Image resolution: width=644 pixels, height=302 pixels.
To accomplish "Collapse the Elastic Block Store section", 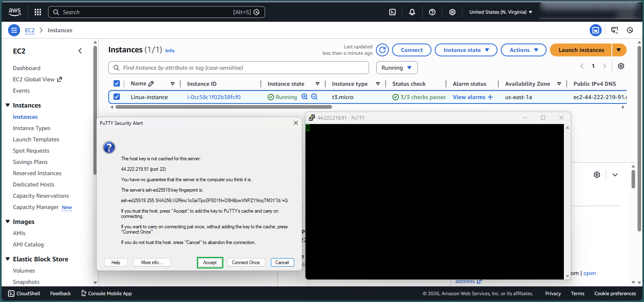I will pyautogui.click(x=8, y=259).
